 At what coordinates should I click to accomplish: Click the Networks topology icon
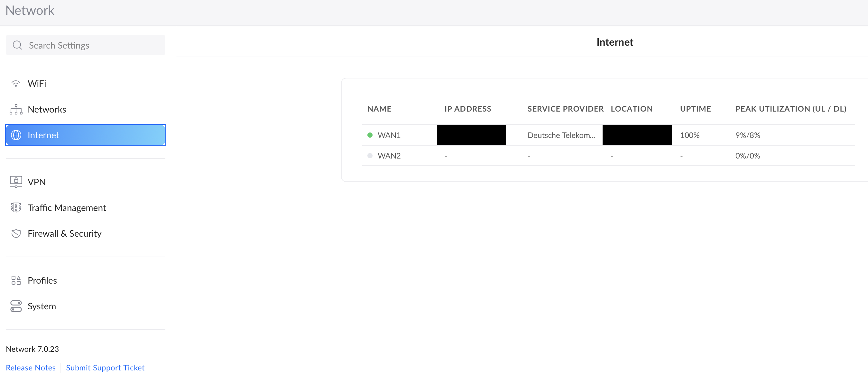(16, 109)
